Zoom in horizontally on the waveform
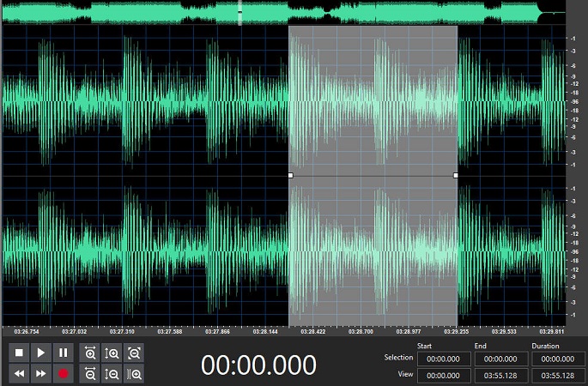This screenshot has width=588, height=386. coord(90,353)
